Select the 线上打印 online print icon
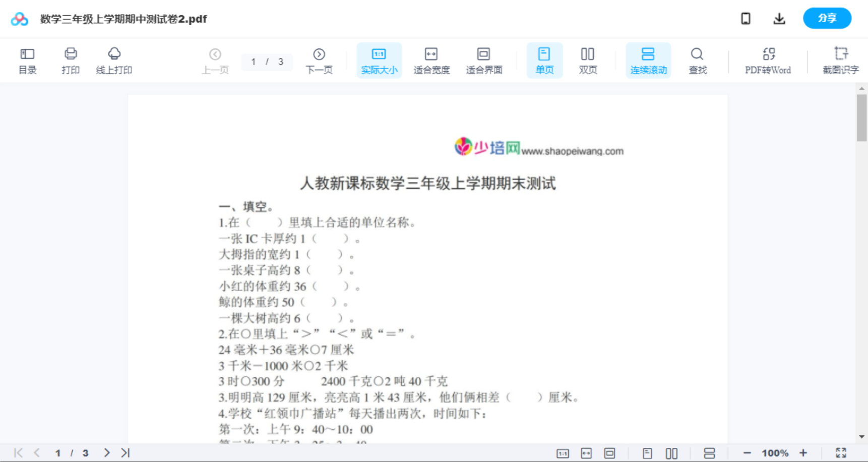 pos(114,60)
